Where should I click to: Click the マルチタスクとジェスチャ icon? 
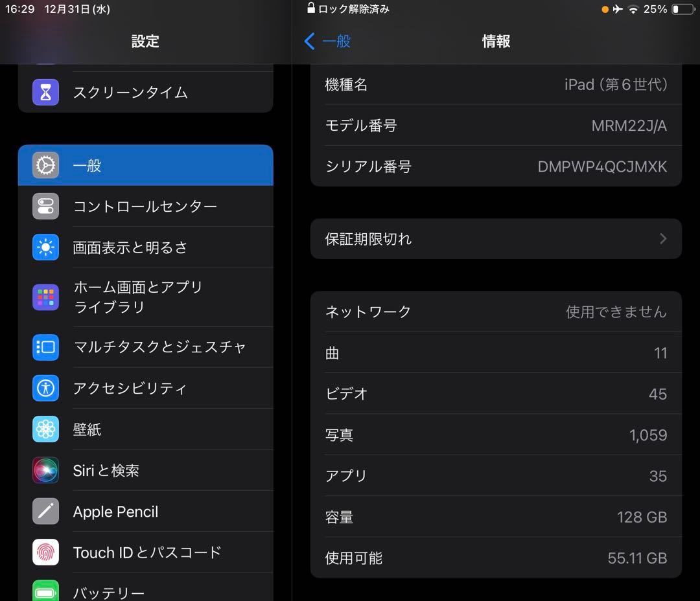point(45,347)
